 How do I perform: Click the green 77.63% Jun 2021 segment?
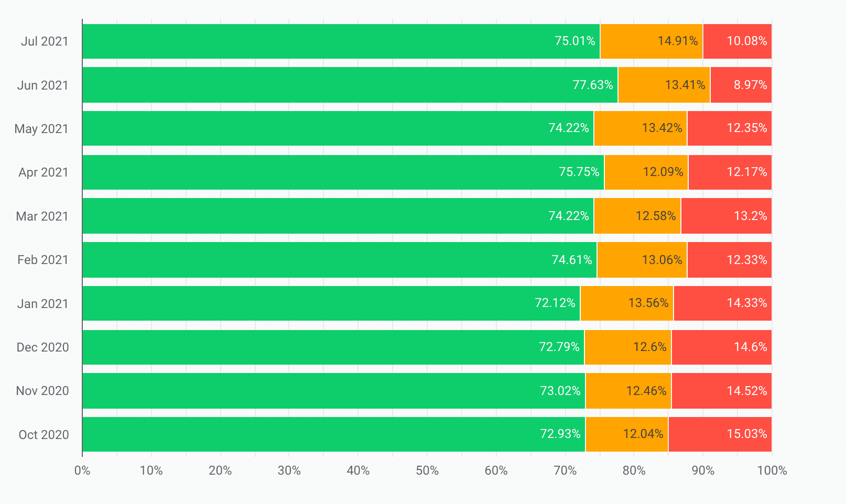tap(350, 85)
